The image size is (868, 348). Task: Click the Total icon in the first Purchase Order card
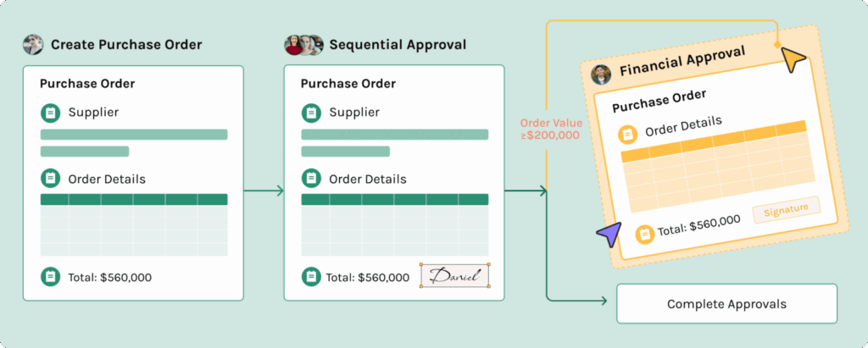(50, 277)
